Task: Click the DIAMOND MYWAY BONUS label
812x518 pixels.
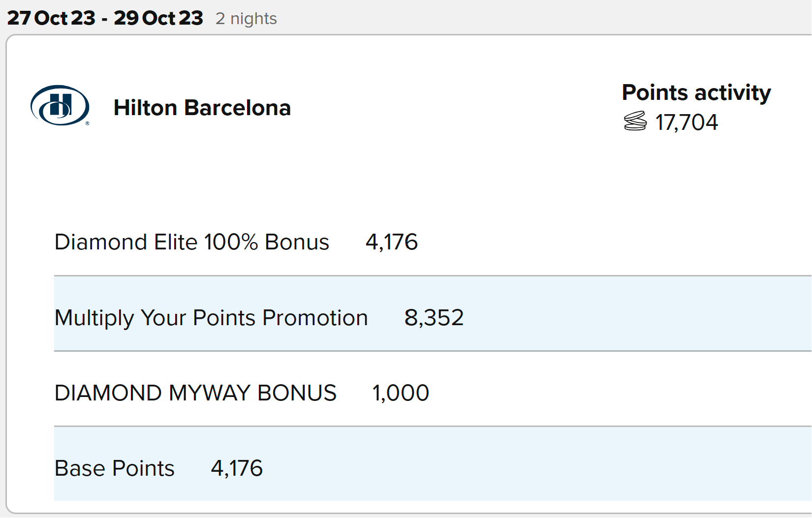Action: pyautogui.click(x=195, y=393)
